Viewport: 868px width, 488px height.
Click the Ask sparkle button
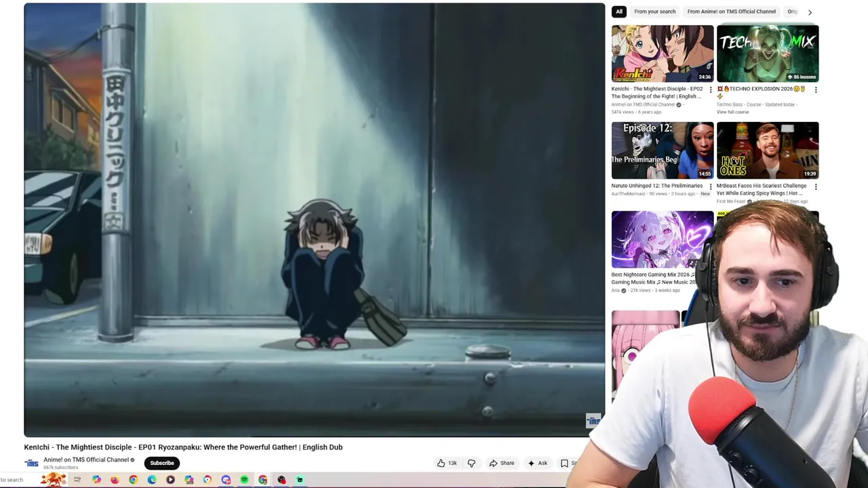(x=537, y=463)
